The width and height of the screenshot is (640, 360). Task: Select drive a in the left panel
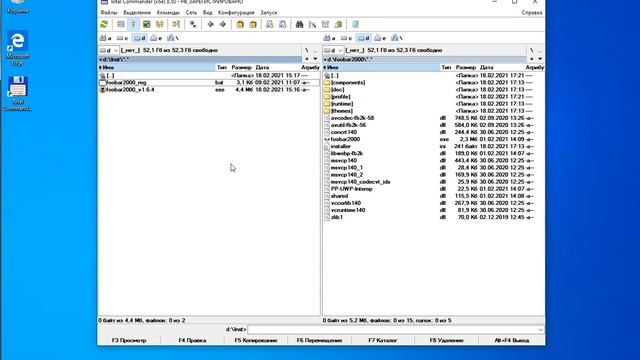coord(106,38)
